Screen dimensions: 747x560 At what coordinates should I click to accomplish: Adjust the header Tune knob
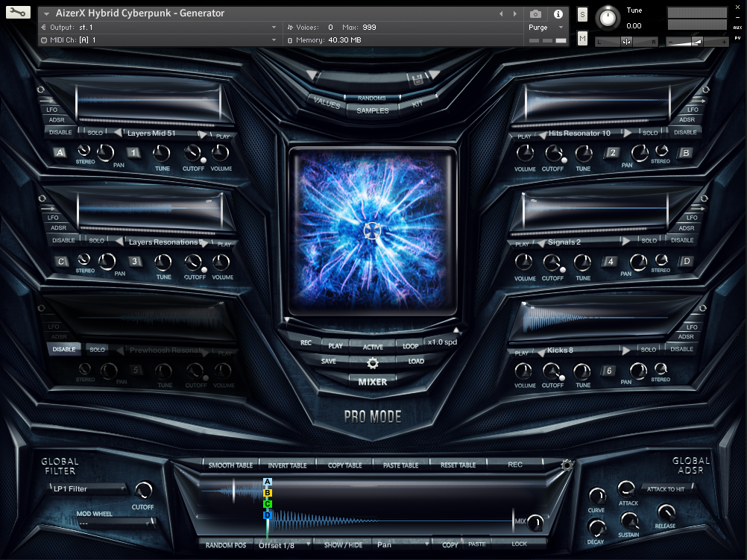pos(608,18)
